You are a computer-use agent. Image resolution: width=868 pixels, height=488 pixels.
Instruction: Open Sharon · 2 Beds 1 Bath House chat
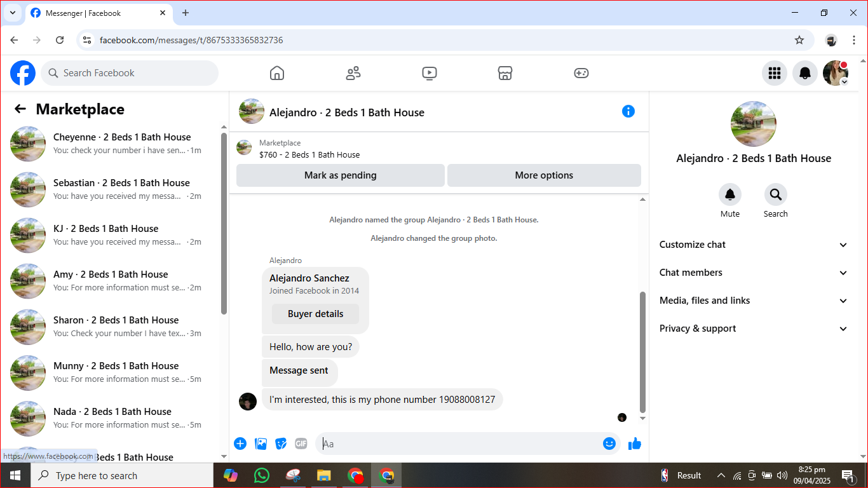[x=113, y=327]
